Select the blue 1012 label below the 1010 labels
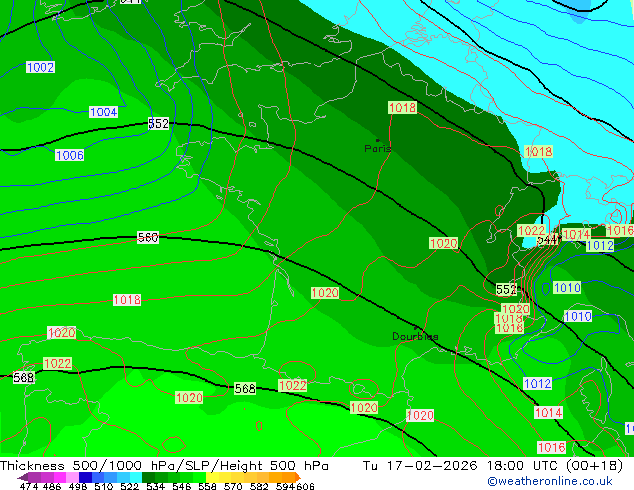This screenshot has width=634, height=490. (x=537, y=383)
